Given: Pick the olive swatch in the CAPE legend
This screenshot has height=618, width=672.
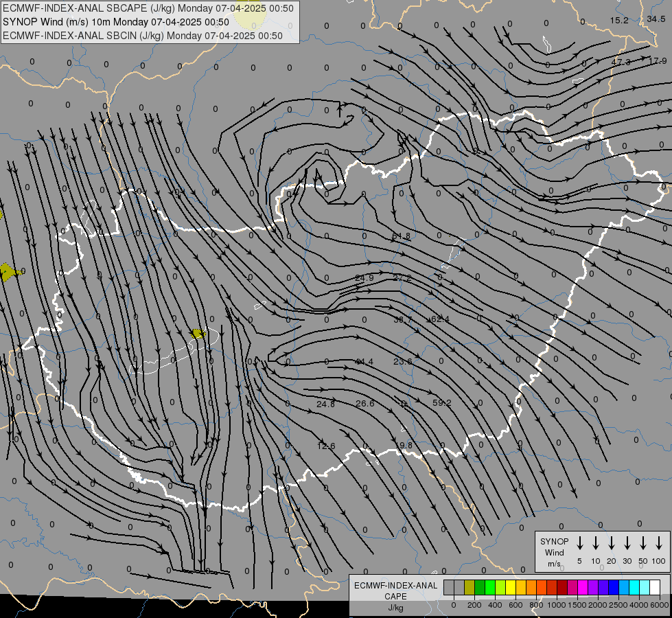Looking at the screenshot, I should click(470, 587).
